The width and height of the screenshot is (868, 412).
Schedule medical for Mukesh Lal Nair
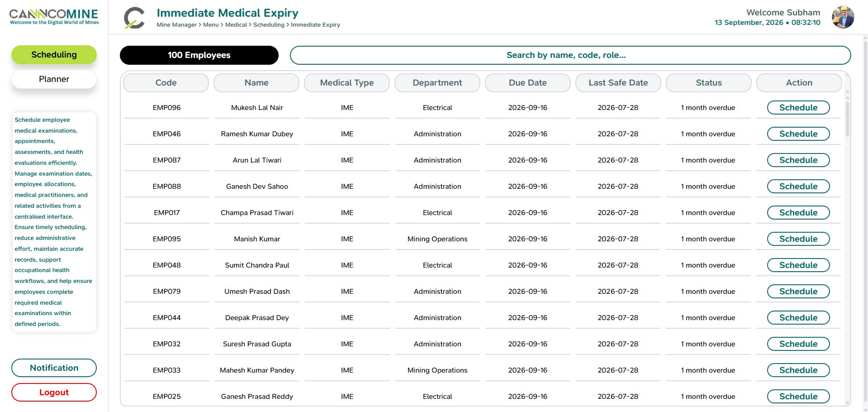(798, 108)
